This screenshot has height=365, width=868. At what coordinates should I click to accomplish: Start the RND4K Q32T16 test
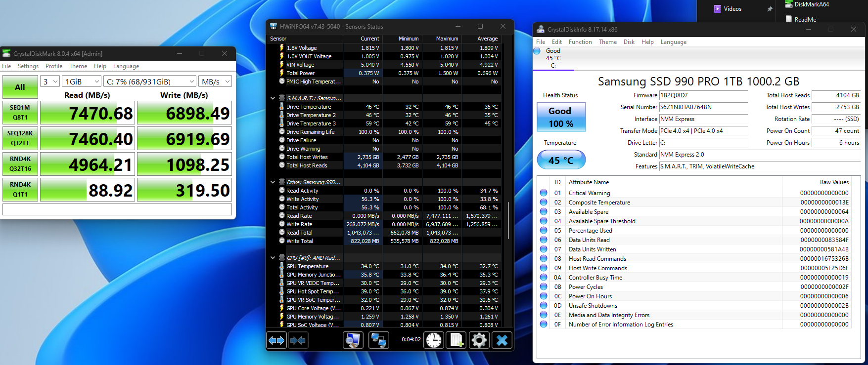coord(20,164)
